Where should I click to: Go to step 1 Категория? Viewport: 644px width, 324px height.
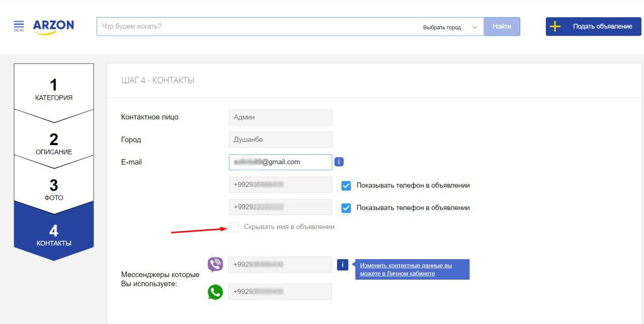[x=53, y=89]
